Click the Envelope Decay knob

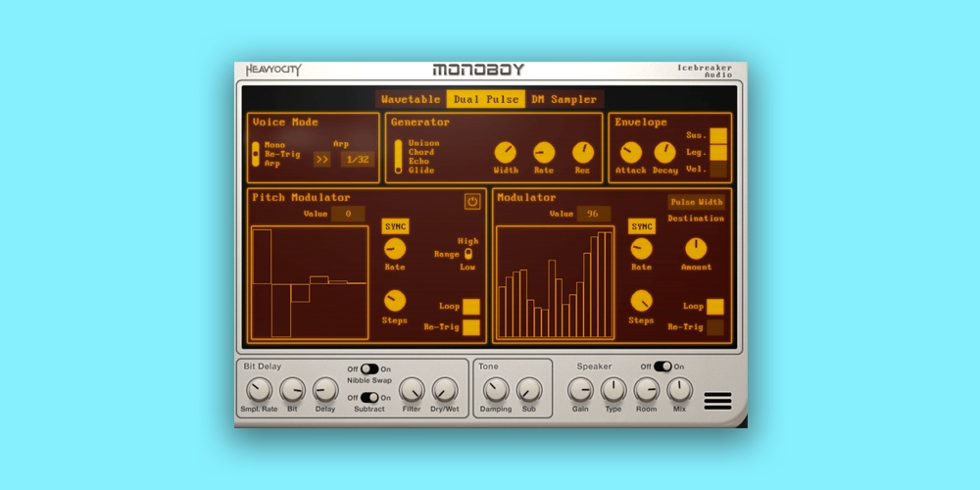click(665, 153)
